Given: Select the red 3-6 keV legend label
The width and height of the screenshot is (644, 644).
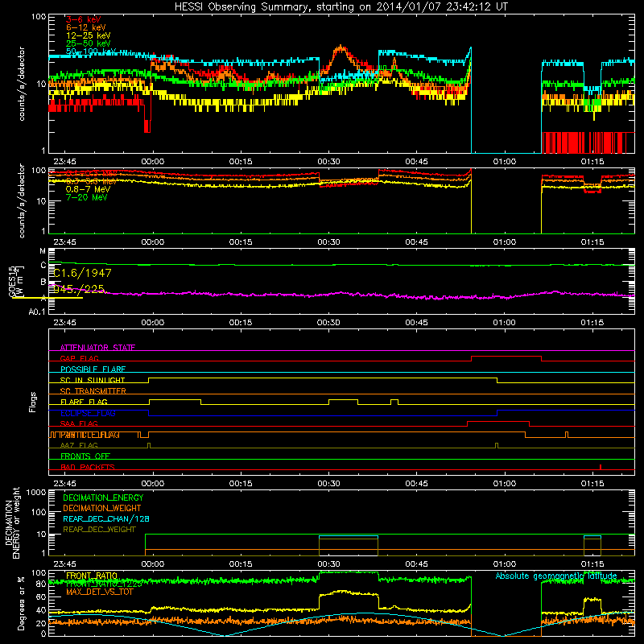Looking at the screenshot, I should 84,19.
